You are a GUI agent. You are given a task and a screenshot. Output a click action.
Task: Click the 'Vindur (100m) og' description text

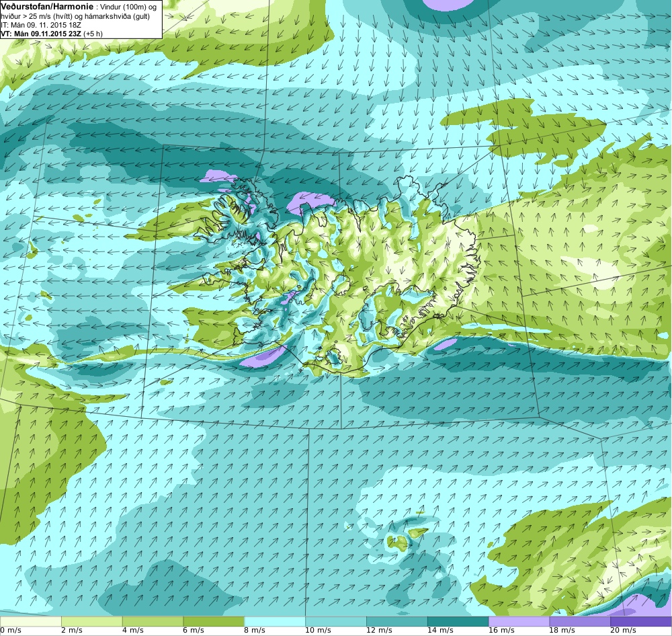pyautogui.click(x=128, y=7)
